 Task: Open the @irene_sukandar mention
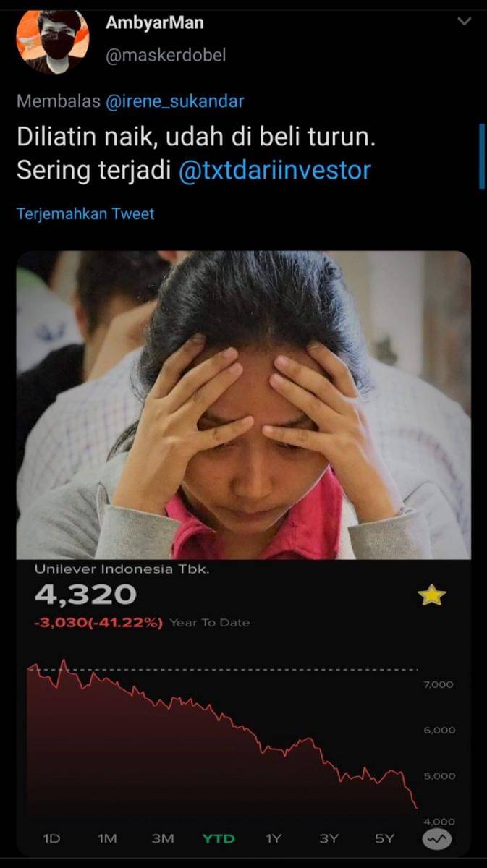coord(175,102)
